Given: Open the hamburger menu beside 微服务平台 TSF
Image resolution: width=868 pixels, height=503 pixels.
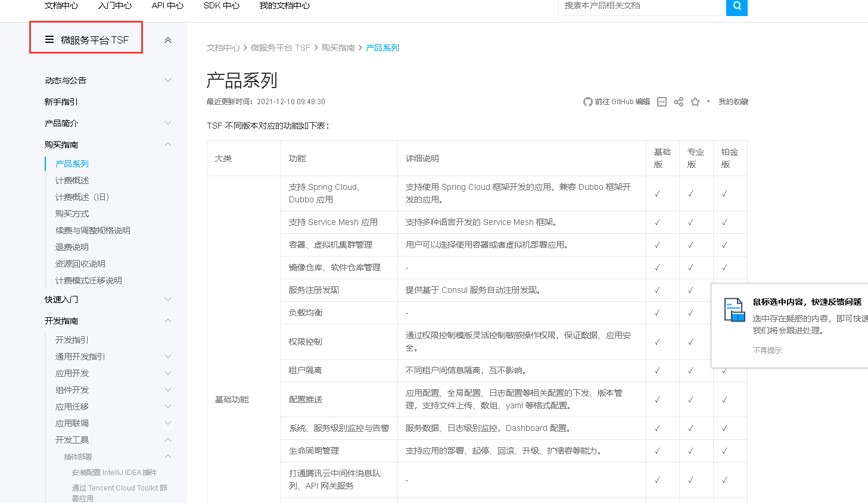Looking at the screenshot, I should tap(49, 40).
